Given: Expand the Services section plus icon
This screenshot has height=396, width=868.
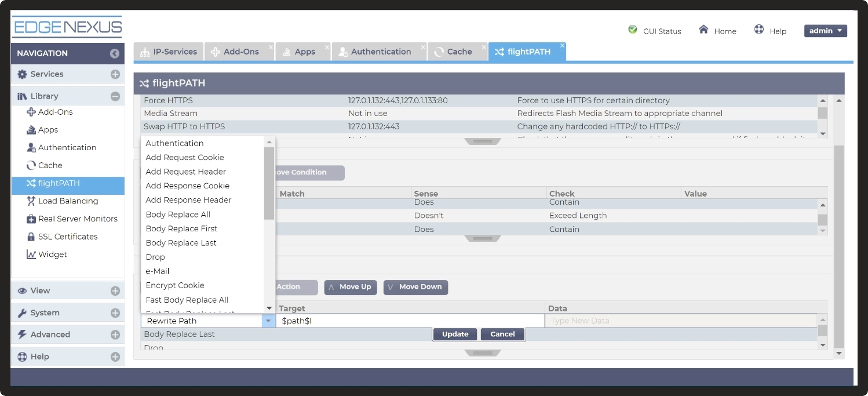Looking at the screenshot, I should pyautogui.click(x=115, y=74).
